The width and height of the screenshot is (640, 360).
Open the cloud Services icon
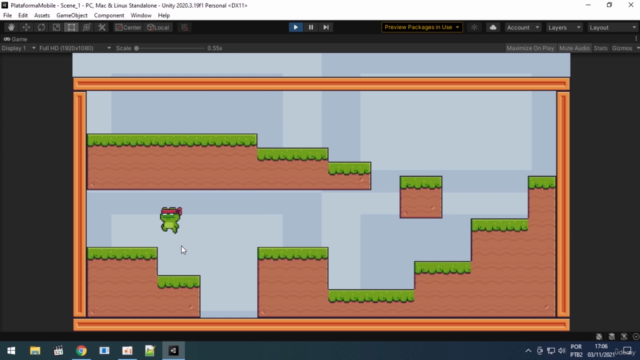[493, 27]
